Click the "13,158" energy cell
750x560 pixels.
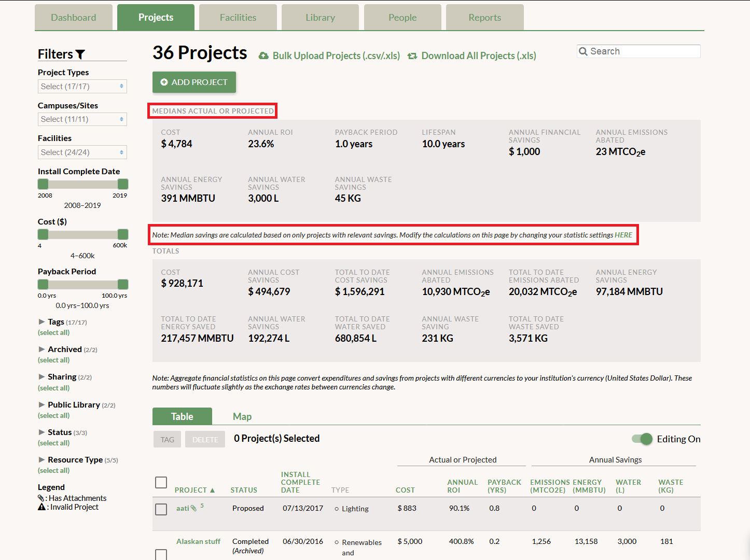click(586, 541)
